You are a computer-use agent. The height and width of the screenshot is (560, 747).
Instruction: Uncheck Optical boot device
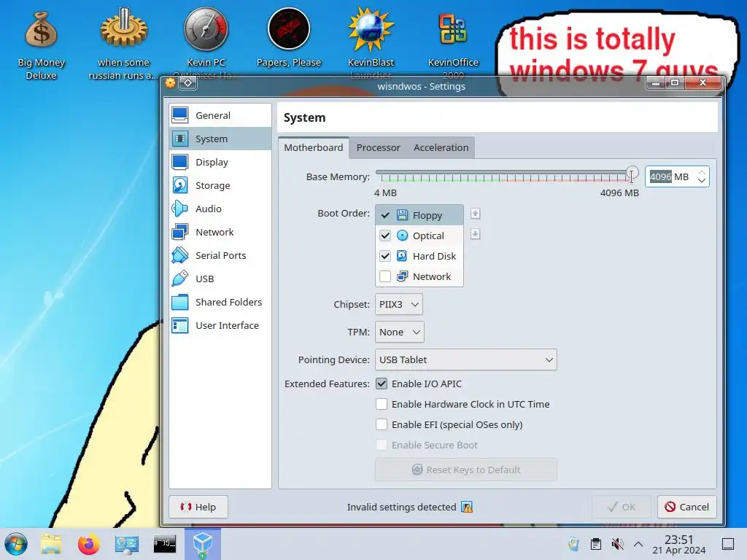385,236
